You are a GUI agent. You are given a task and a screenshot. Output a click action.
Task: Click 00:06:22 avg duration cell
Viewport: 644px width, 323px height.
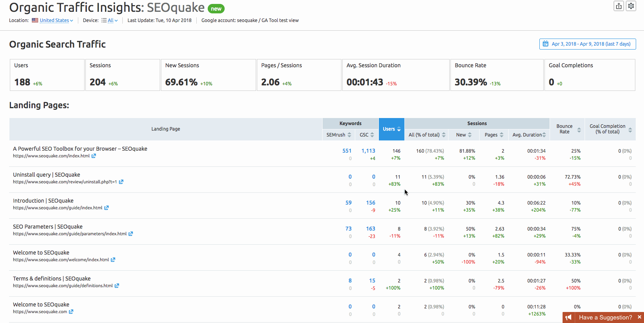pos(536,203)
